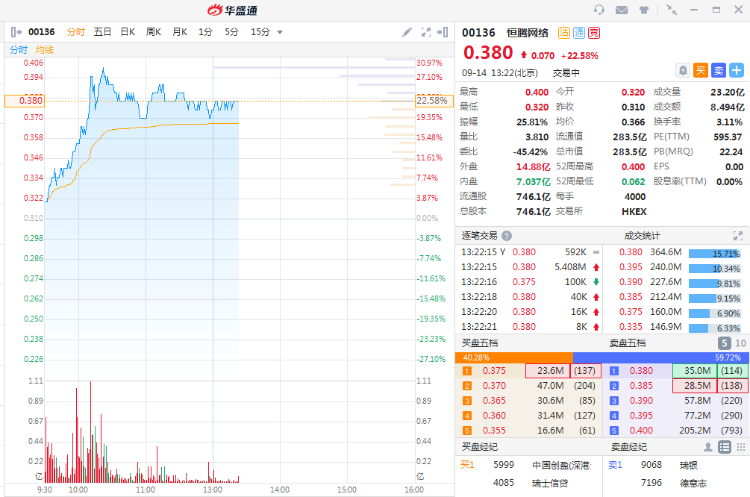Click broker 5999 中国创盈 entry

pyautogui.click(x=528, y=465)
